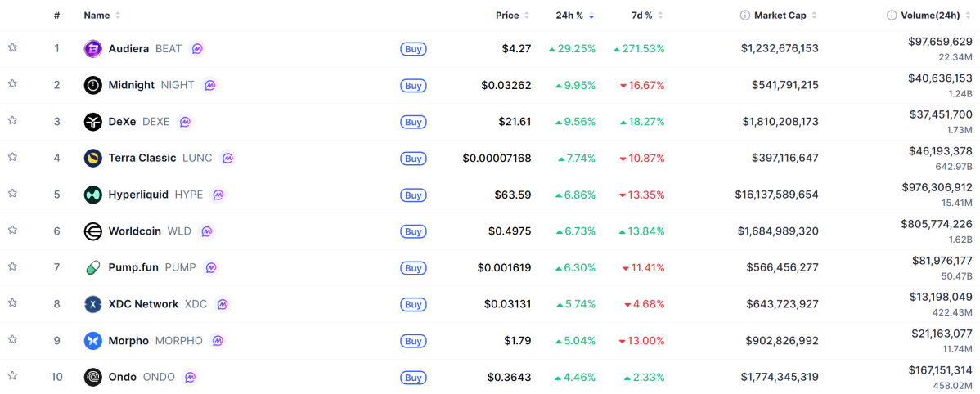
Task: Buy Worldcoin with the Buy button
Action: point(413,231)
